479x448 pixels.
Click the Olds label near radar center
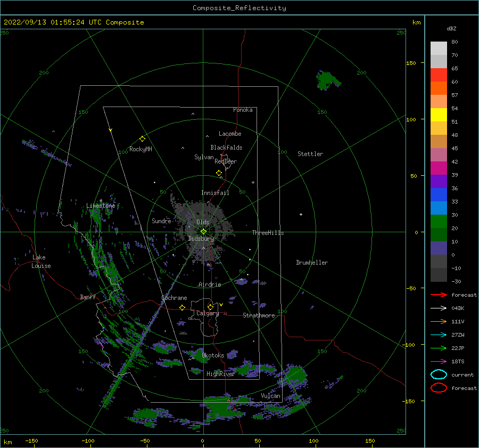[203, 222]
